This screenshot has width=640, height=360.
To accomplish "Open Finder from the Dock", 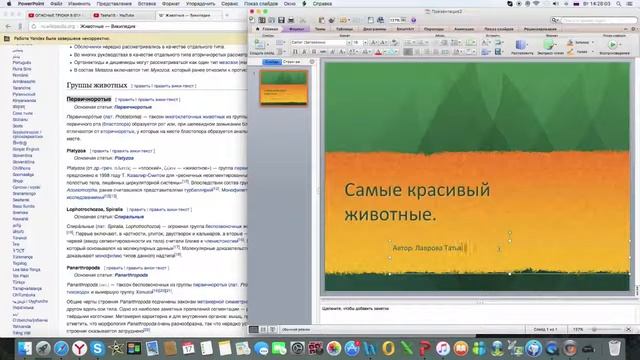I will coord(25,348).
